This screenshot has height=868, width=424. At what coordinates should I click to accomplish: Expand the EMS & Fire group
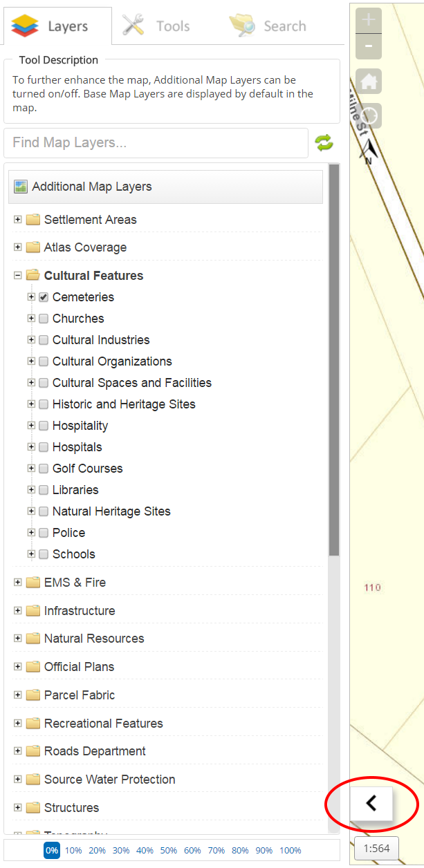(x=18, y=583)
